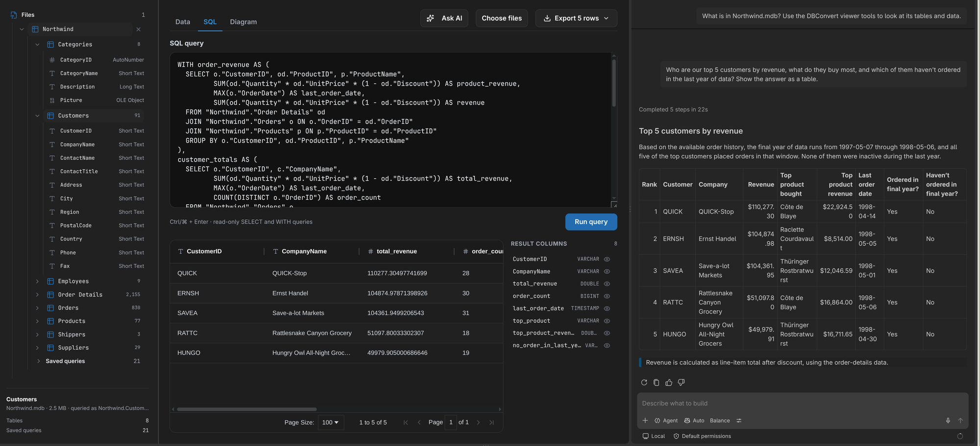980x446 pixels.
Task: Click the Northwind database icon
Action: click(35, 29)
